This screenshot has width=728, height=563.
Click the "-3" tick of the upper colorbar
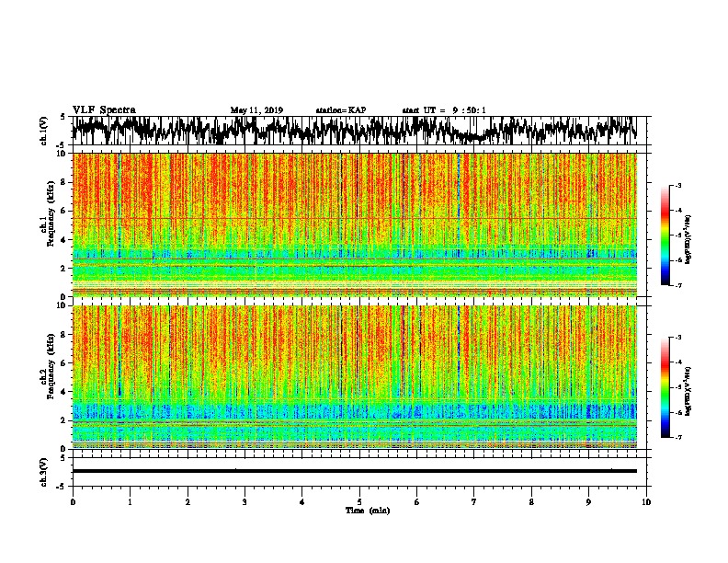[x=678, y=186]
